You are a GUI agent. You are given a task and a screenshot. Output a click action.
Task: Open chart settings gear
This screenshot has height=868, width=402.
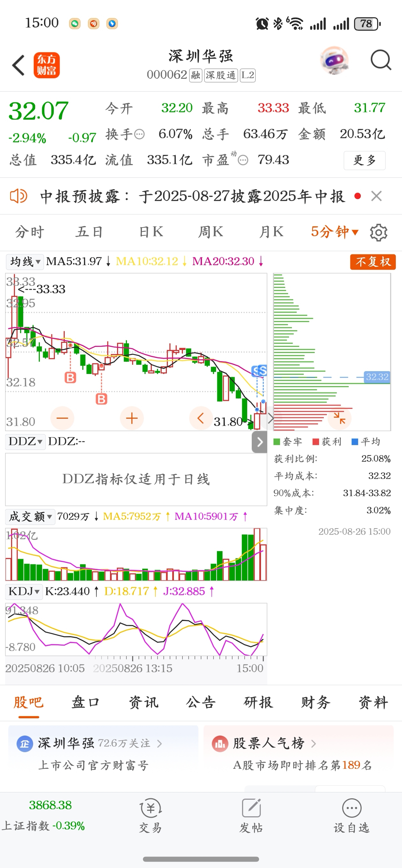pos(378,233)
